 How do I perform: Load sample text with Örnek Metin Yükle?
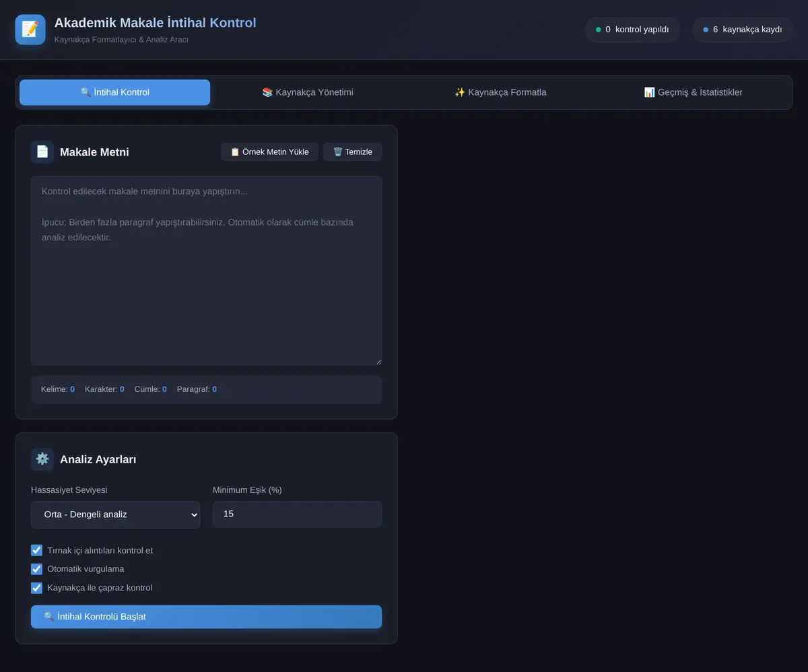[269, 152]
